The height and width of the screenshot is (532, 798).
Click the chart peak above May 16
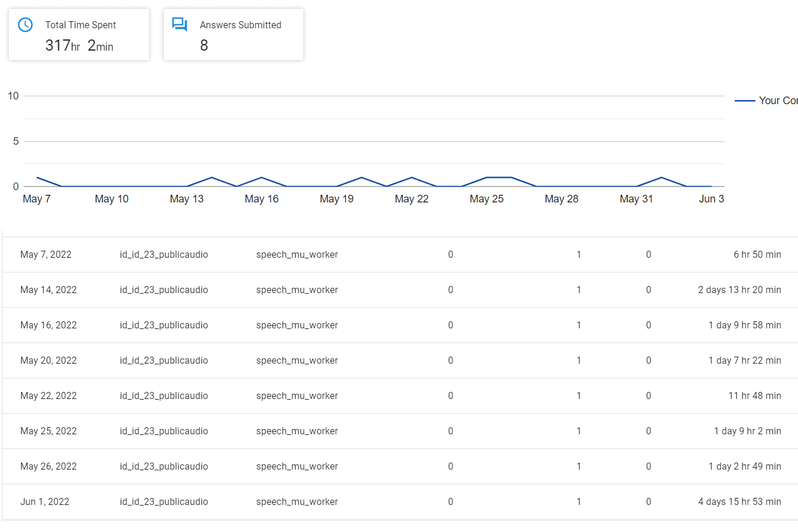click(x=261, y=177)
